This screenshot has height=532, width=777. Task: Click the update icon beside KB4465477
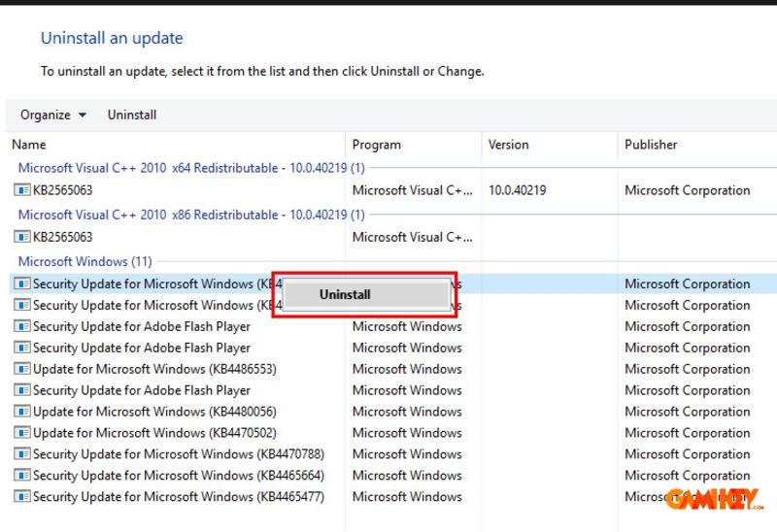point(21,496)
